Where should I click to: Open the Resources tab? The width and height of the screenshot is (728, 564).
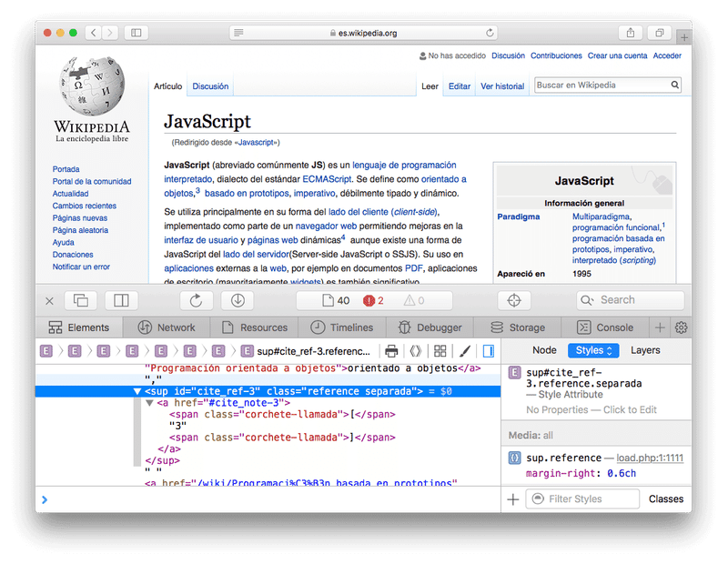[254, 327]
